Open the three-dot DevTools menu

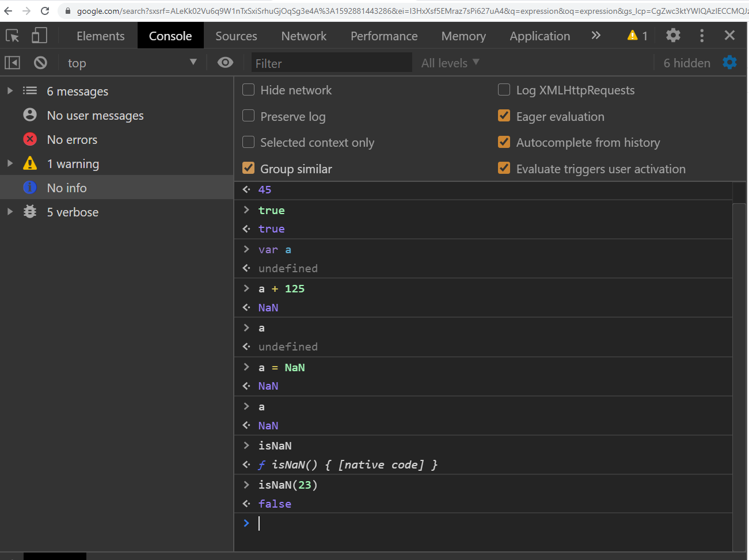tap(701, 36)
